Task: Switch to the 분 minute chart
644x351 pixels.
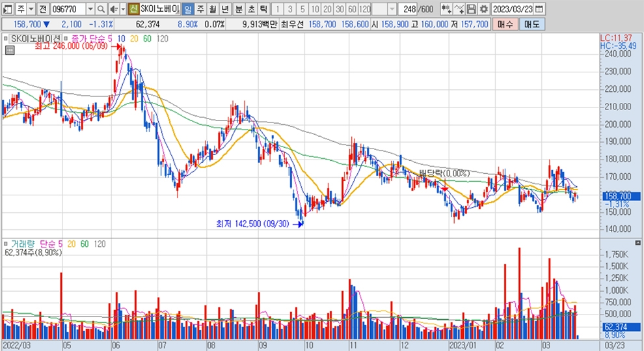Action: [239, 8]
